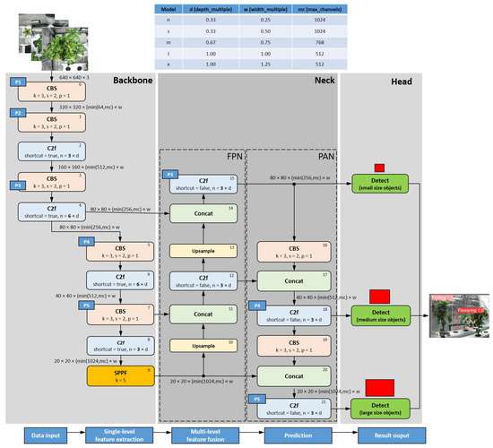The height and width of the screenshot is (448, 493).
Task: Select the 0.75 width cell in the table
Action: 265,42
